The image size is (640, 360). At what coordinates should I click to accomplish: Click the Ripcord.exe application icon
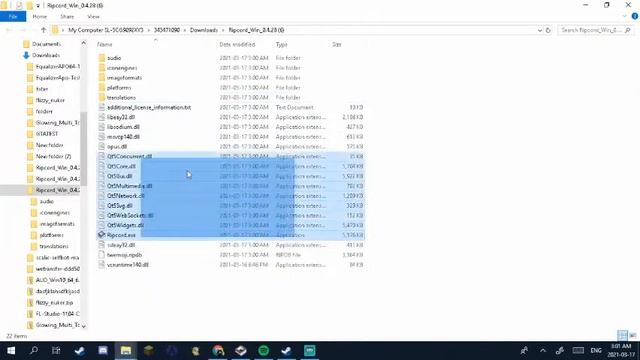pyautogui.click(x=102, y=235)
